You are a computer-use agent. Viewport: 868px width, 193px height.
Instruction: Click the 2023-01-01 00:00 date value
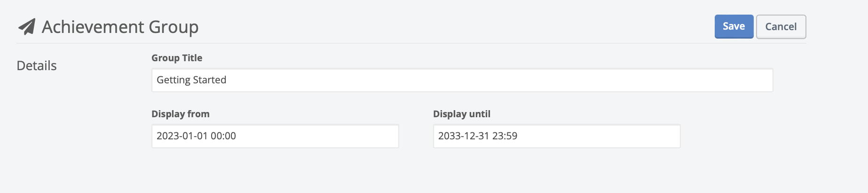pyautogui.click(x=196, y=136)
